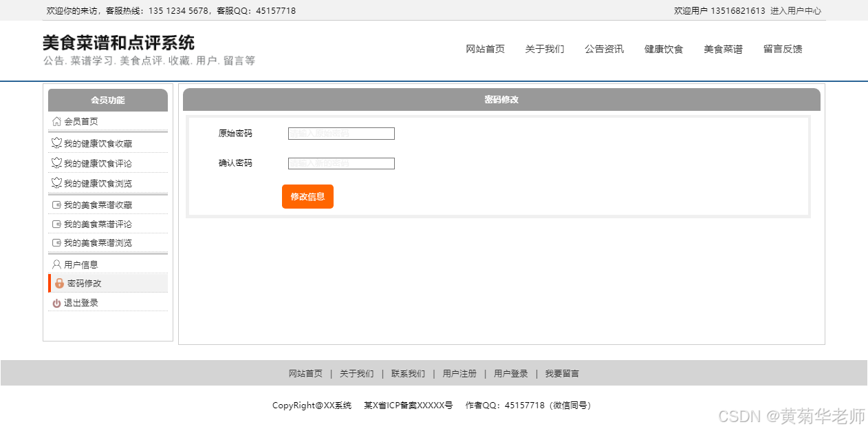Click the icon beside 我的健康饮食浏览

56,183
